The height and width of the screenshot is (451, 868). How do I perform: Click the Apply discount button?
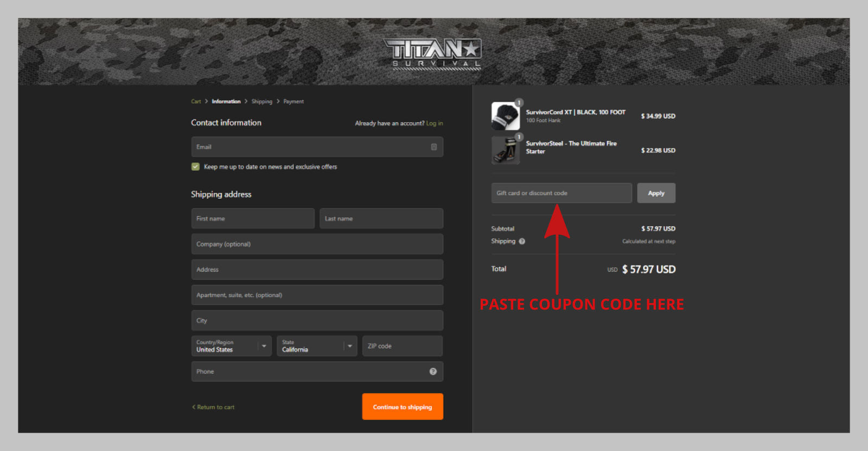(656, 193)
